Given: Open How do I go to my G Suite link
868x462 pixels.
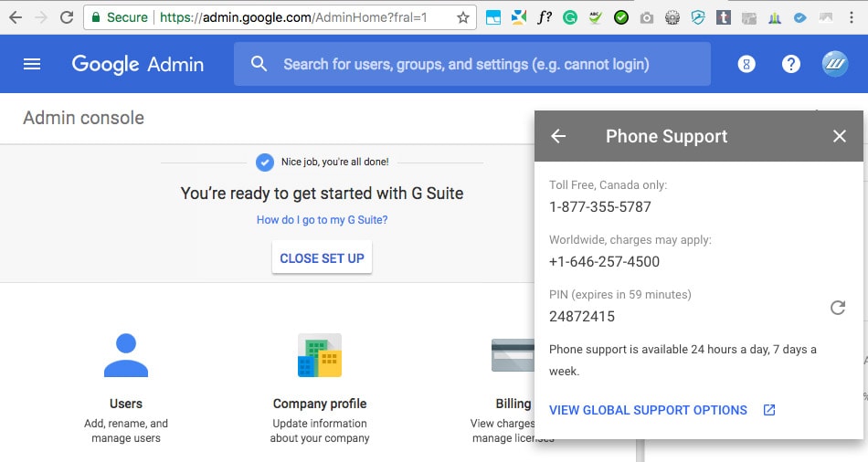Looking at the screenshot, I should (x=322, y=220).
